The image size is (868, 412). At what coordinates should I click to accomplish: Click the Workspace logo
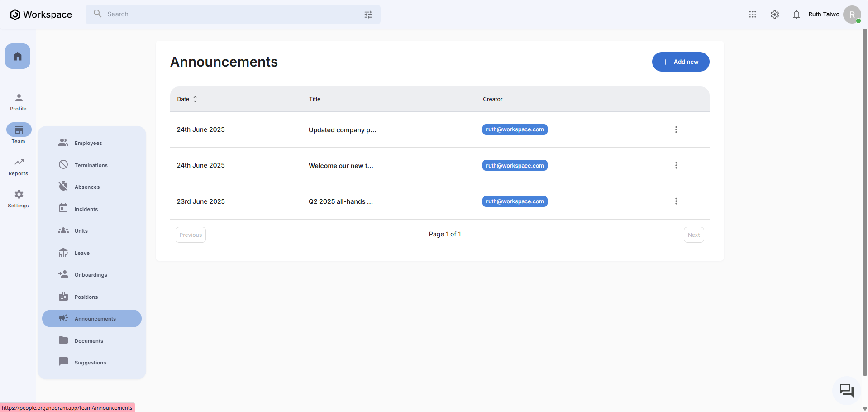(x=41, y=14)
